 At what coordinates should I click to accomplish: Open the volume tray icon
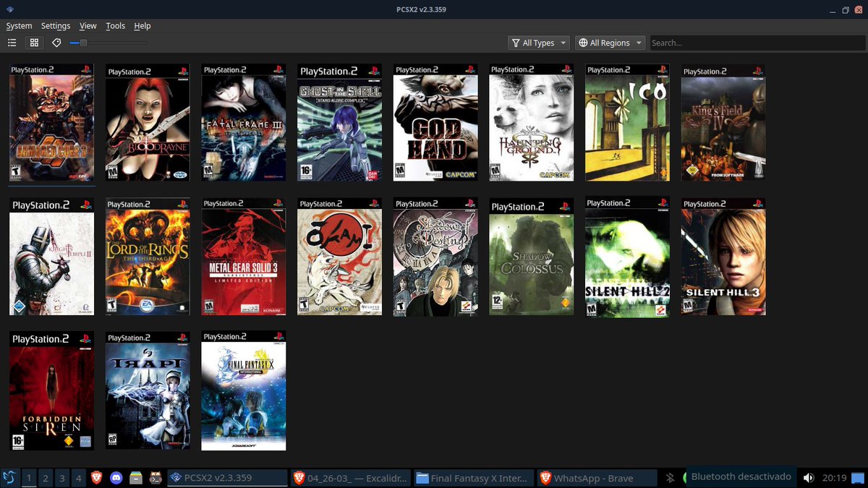[809, 478]
